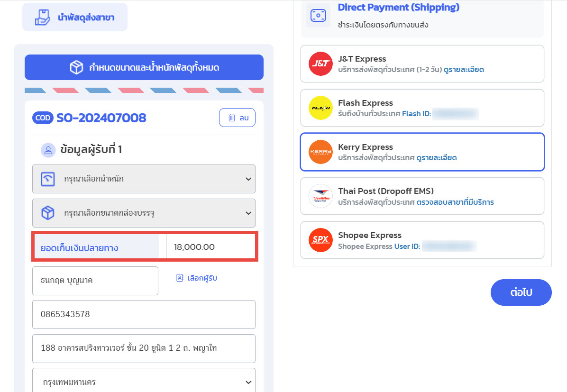Open the กรุงเทพมหานคร province dropdown
The height and width of the screenshot is (392, 567).
tap(144, 382)
